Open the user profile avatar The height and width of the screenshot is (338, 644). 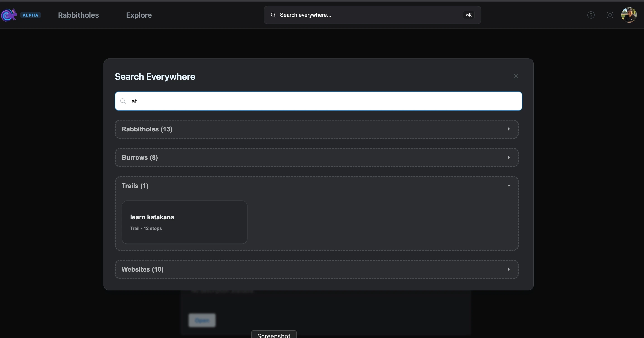[x=629, y=15]
